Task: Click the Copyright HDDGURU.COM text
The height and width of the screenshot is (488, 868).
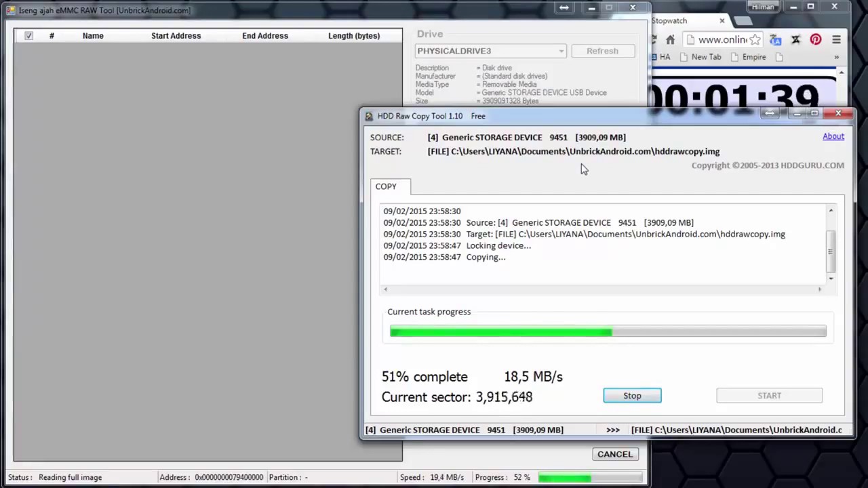Action: coord(768,165)
